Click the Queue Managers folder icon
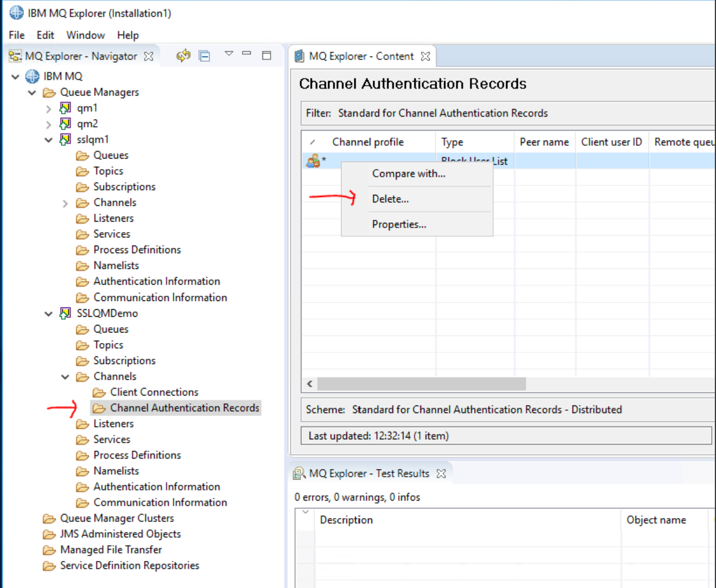716x588 pixels. pos(49,92)
